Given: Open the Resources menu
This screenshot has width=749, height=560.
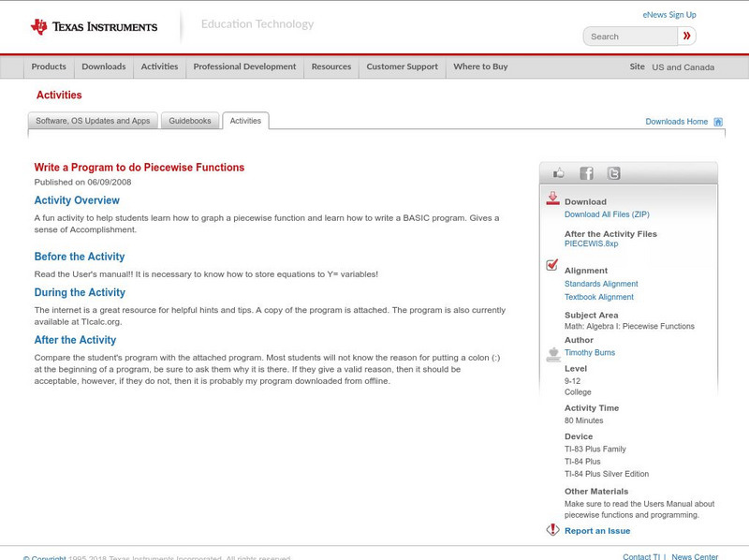Looking at the screenshot, I should coord(331,66).
